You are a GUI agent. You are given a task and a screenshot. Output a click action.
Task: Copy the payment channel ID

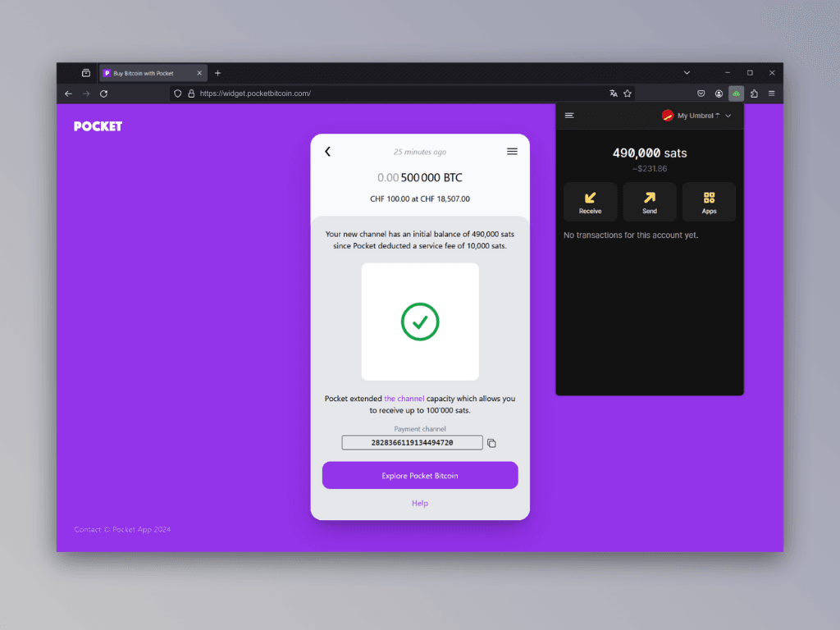[x=491, y=443]
